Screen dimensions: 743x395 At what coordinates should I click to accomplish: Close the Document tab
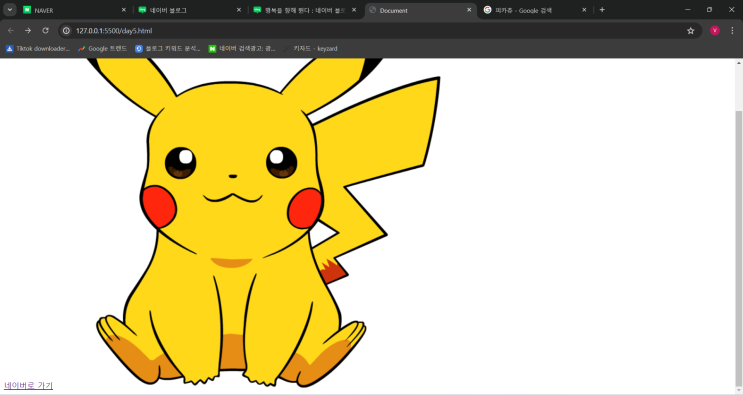coord(469,10)
